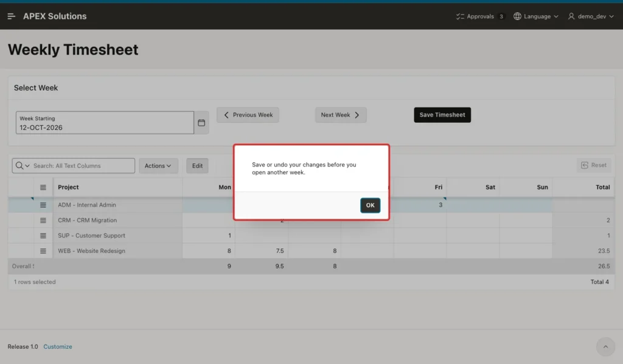This screenshot has width=623, height=364.
Task: Click the Sun column header
Action: (x=526, y=187)
